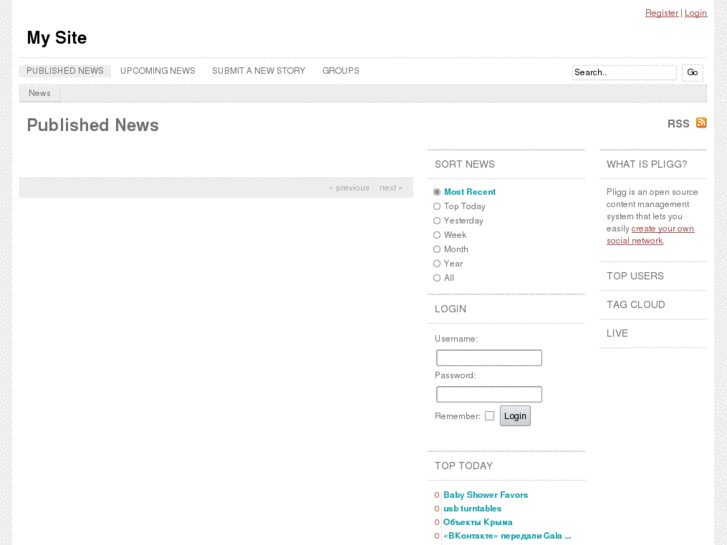The height and width of the screenshot is (545, 727).
Task: Select the News category sub-tab
Action: [x=39, y=93]
